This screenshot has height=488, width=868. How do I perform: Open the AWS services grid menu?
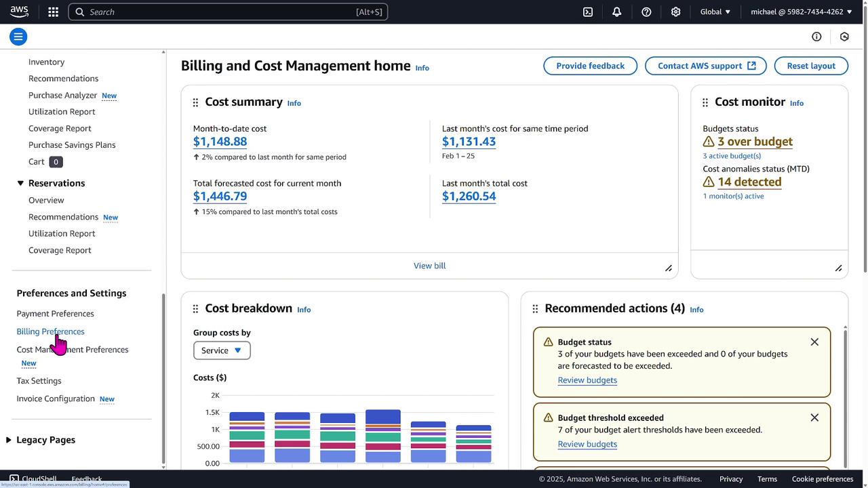pyautogui.click(x=54, y=12)
